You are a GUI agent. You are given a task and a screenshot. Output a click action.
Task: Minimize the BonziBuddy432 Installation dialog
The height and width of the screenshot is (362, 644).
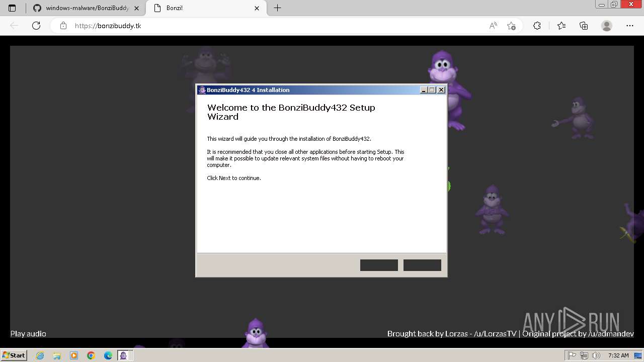424,90
